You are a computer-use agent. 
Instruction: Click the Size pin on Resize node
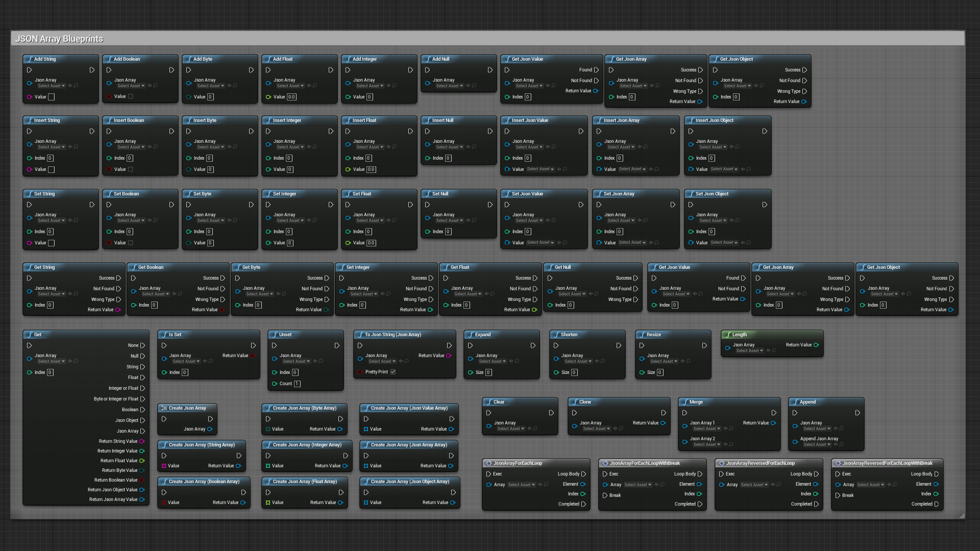coord(642,372)
